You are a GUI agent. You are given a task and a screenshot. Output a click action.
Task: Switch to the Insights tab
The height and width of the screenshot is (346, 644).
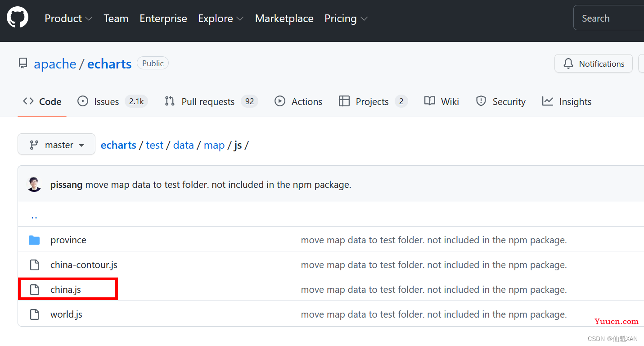[567, 102]
